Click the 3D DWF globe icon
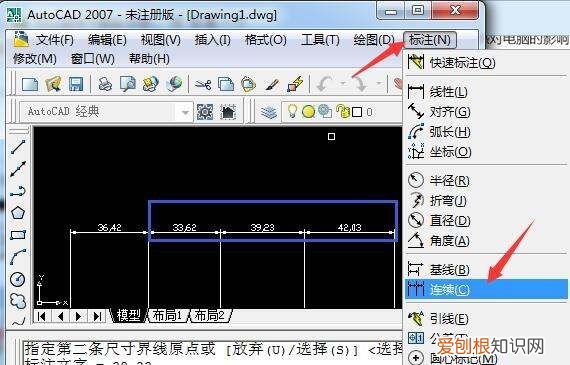Viewport: 570px width, 365px height. click(174, 84)
